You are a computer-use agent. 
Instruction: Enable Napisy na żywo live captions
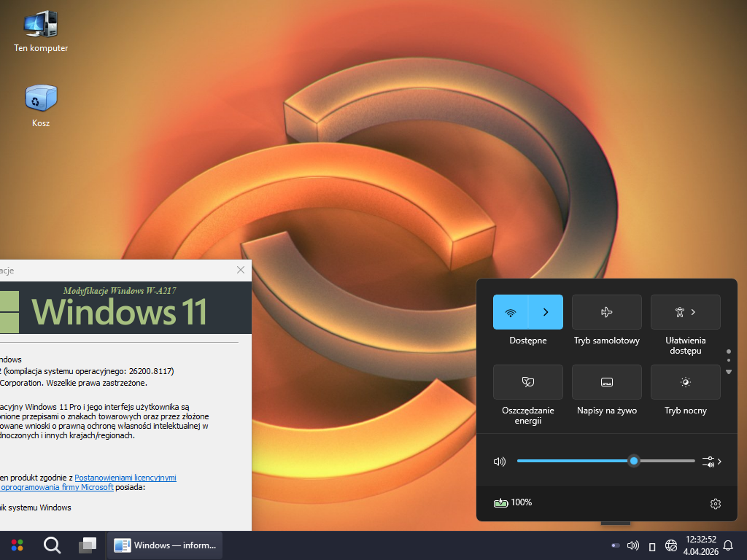pos(606,382)
